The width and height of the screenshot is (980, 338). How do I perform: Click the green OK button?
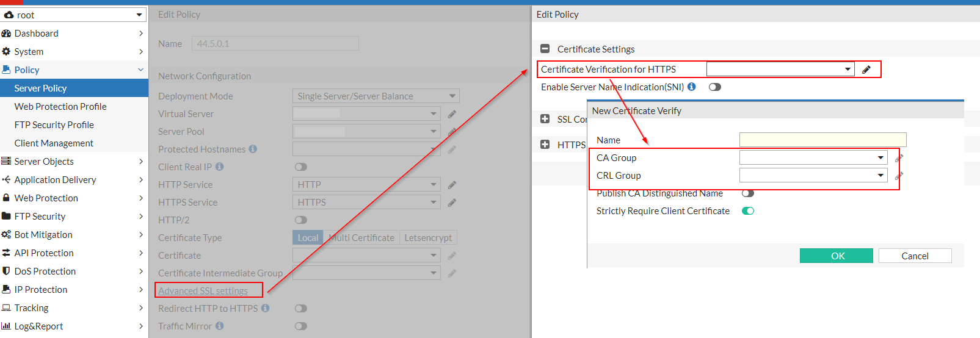point(837,256)
